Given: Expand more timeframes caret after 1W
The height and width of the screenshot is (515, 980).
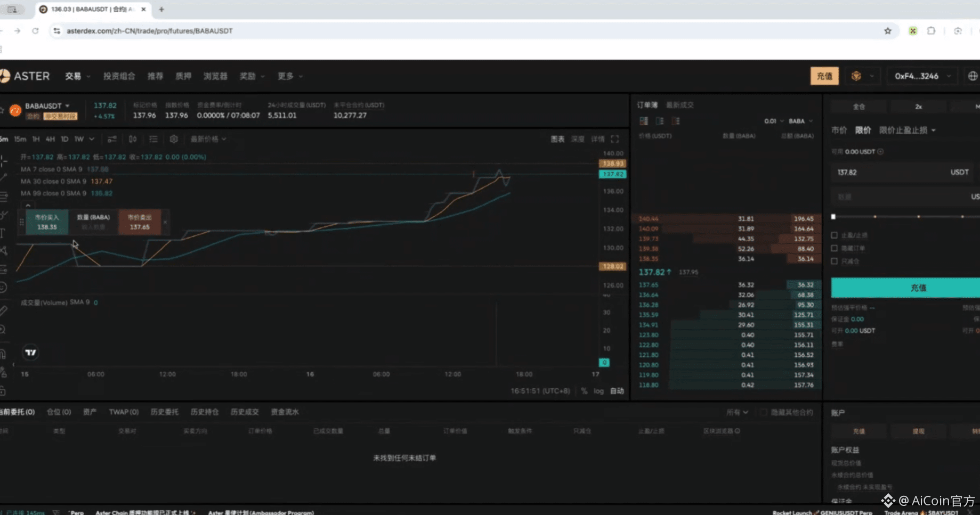Looking at the screenshot, I should (92, 139).
